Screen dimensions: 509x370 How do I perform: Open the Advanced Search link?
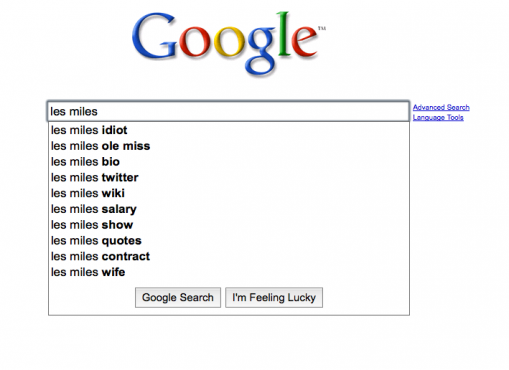[441, 107]
